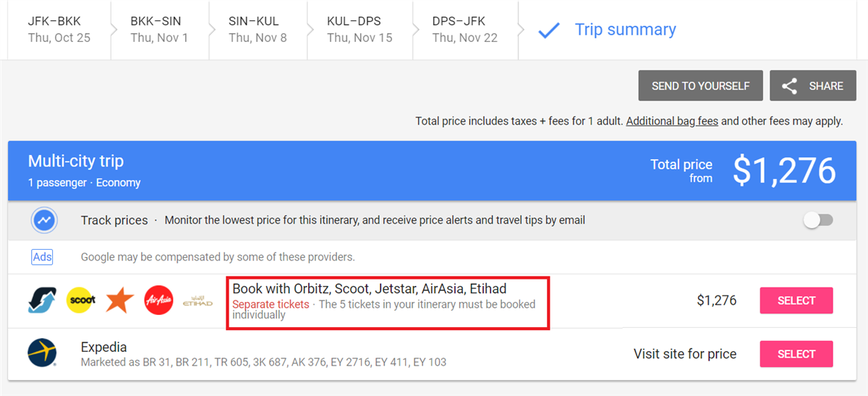Go to the BKK–SIN Thu, Nov 1 step

click(159, 30)
